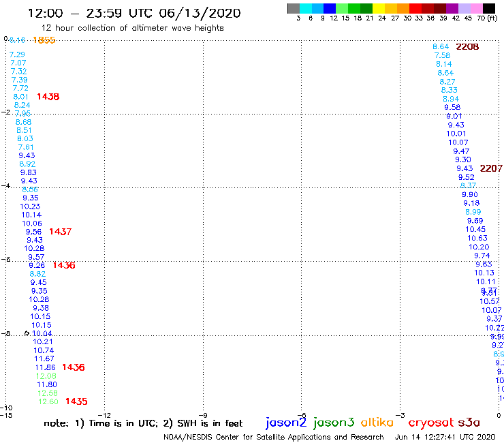
Task: Click s3a wave height value 10.01
Action: [x=456, y=134]
